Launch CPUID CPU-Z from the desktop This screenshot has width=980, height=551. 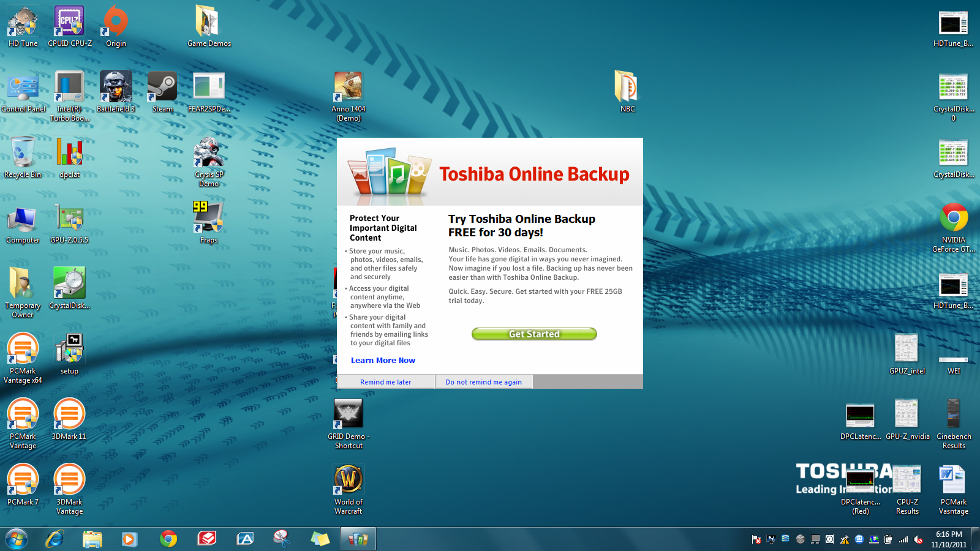tap(69, 26)
